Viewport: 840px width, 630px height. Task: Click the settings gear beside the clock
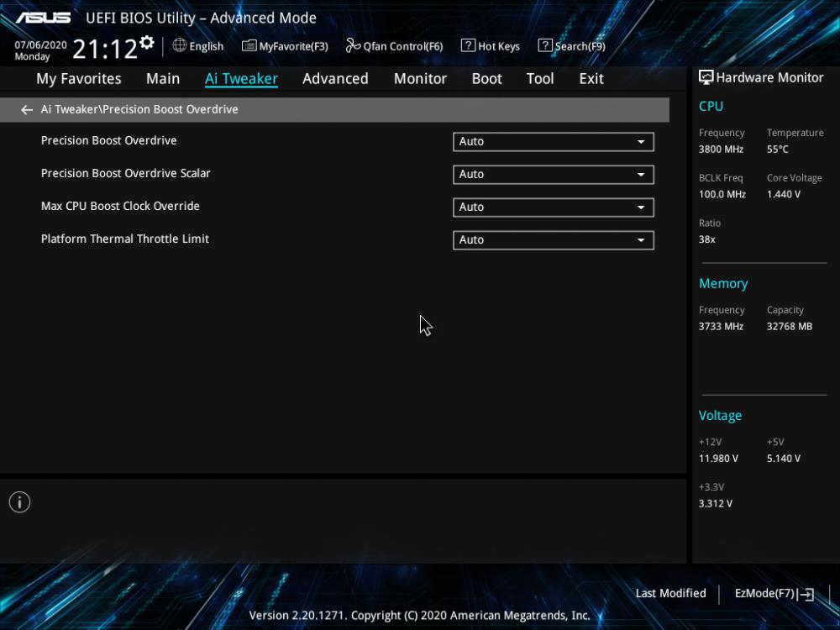click(147, 42)
